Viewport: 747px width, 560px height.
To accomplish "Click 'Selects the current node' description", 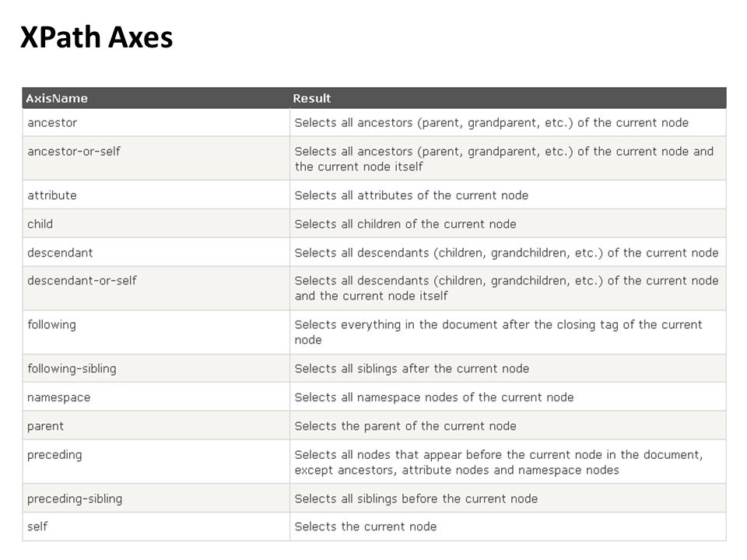I will click(366, 527).
